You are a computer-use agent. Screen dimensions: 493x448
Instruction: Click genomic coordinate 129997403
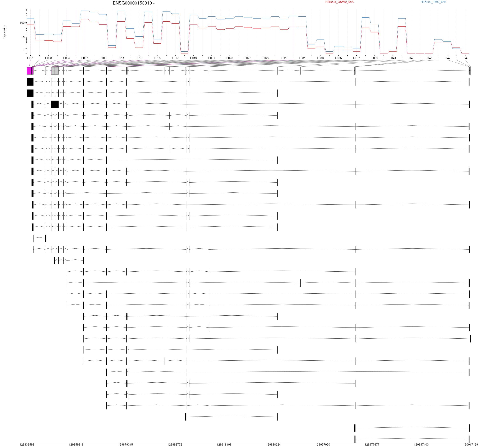(x=421, y=445)
